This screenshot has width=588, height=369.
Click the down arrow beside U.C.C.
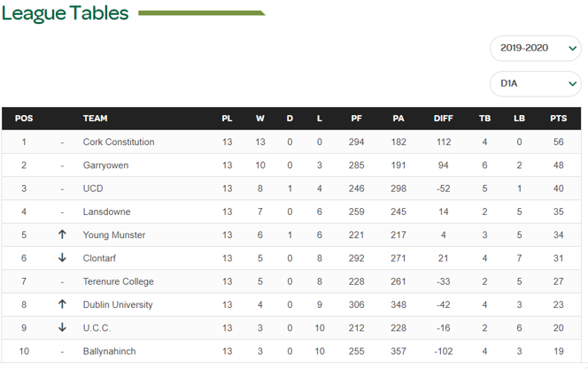(62, 327)
